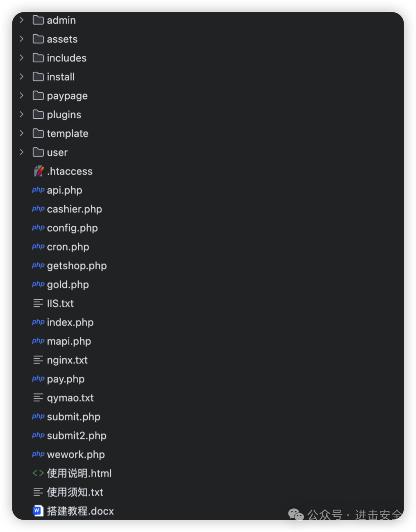The height and width of the screenshot is (532, 416).
Task: Click the install folder icon
Action: point(38,77)
